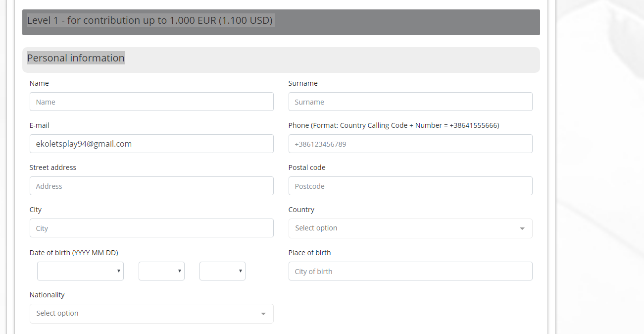
Task: Focus the Postal code field
Action: 410,186
